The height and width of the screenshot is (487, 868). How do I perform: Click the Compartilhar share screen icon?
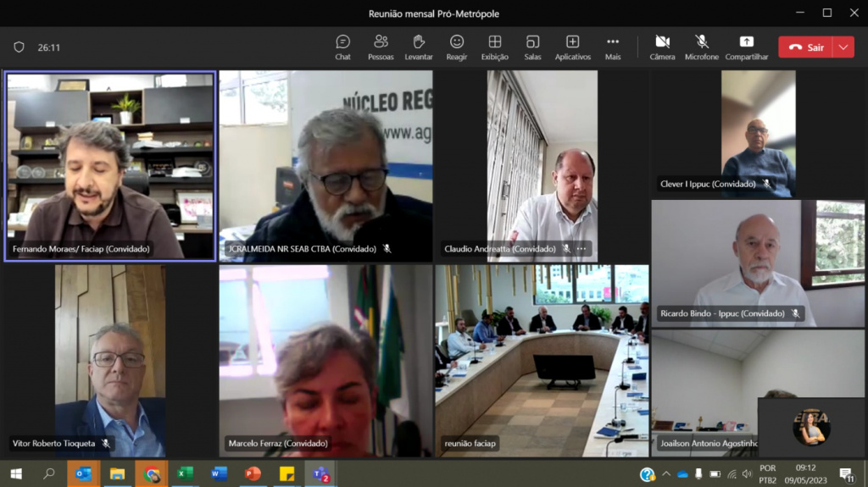[x=746, y=47]
